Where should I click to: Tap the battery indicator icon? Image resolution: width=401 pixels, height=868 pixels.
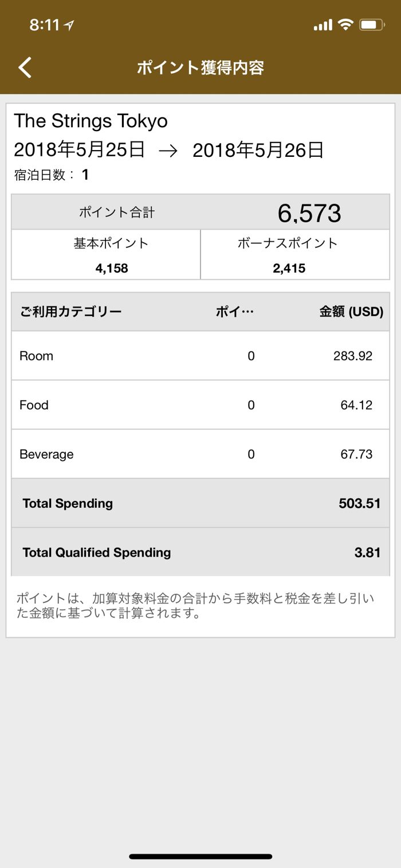click(372, 25)
